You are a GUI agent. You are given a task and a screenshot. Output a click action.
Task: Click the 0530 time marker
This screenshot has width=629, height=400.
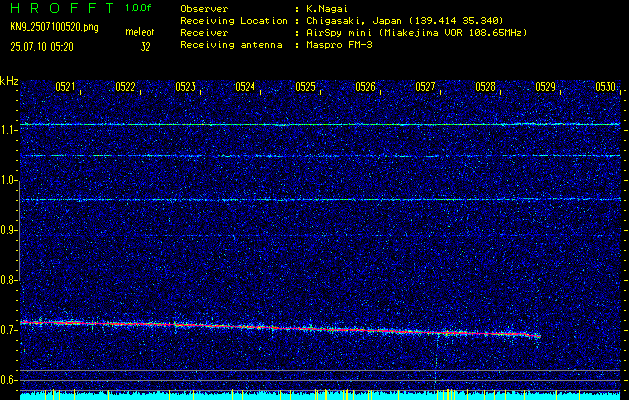click(x=605, y=87)
